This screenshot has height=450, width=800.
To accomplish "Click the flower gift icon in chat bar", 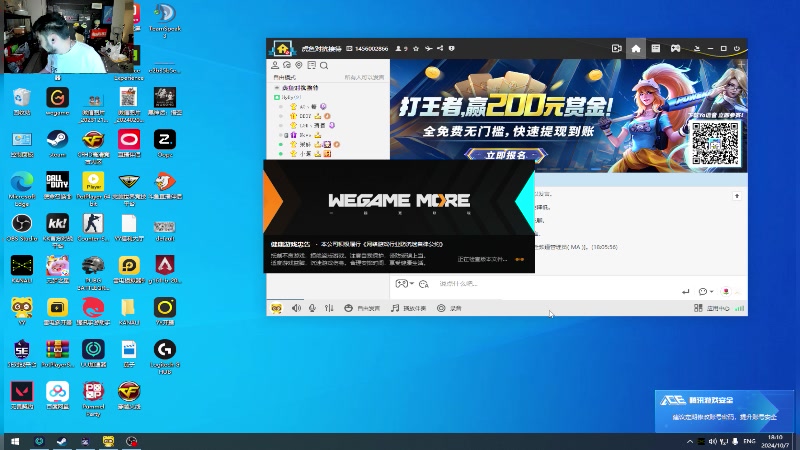I will click(726, 292).
